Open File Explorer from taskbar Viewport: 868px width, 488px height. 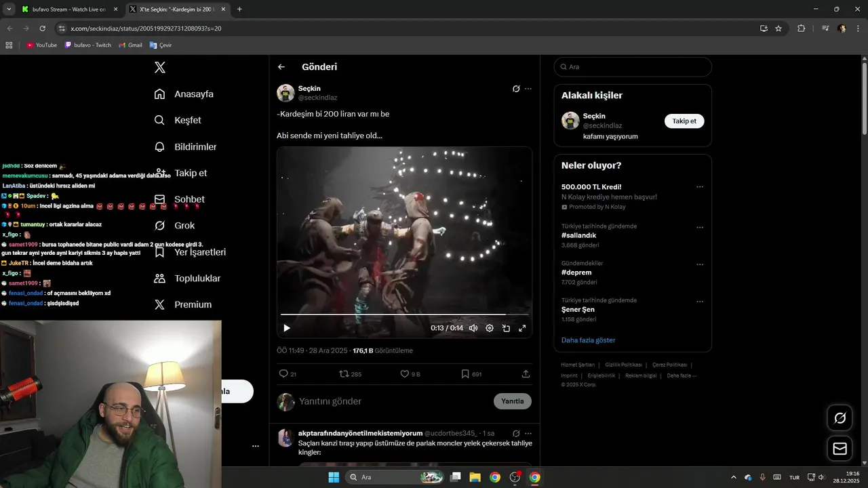[x=475, y=477]
